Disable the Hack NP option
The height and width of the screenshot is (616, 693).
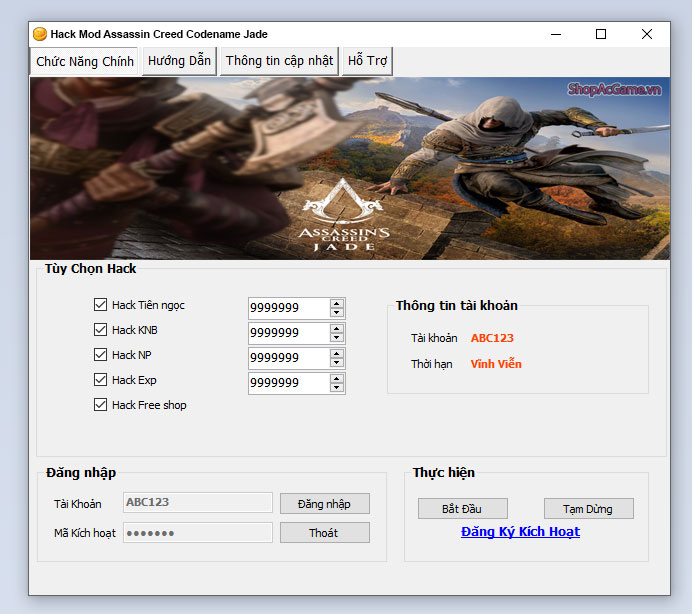100,355
